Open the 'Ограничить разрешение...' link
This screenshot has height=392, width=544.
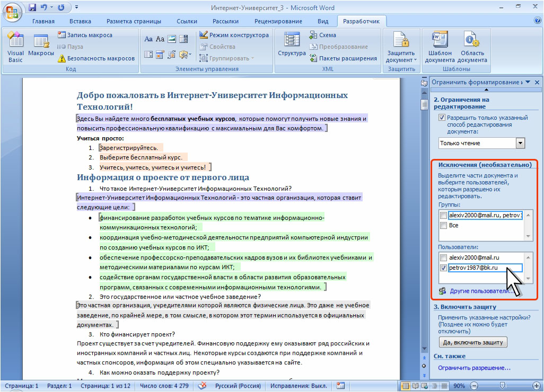[x=474, y=368]
